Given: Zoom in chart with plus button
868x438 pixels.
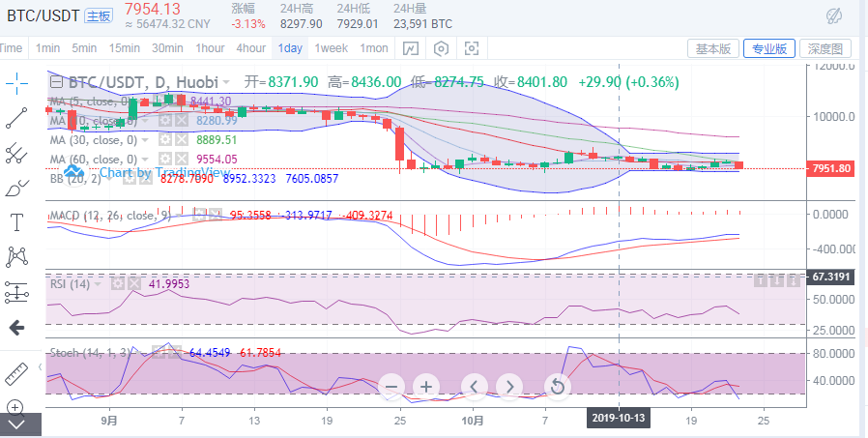Looking at the screenshot, I should tap(425, 387).
